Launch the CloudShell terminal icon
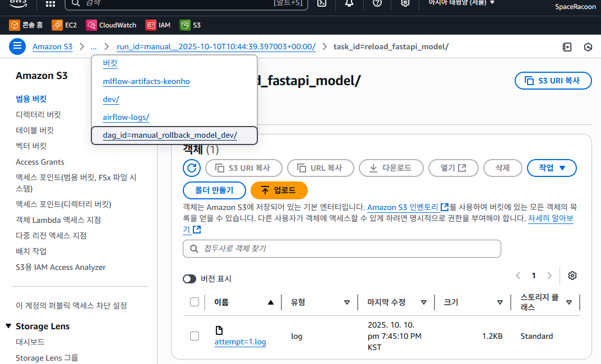The height and width of the screenshot is (364, 601). click(x=322, y=3)
